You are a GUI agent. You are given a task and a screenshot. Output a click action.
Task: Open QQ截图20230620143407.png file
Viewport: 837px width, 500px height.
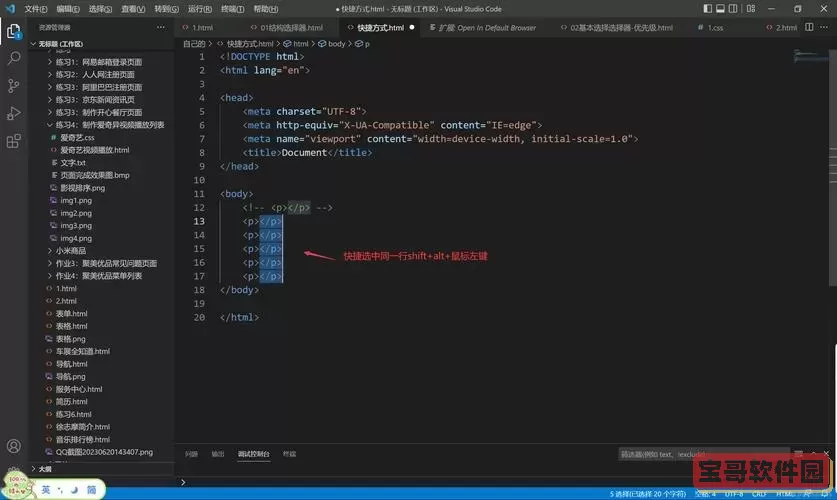pos(104,452)
